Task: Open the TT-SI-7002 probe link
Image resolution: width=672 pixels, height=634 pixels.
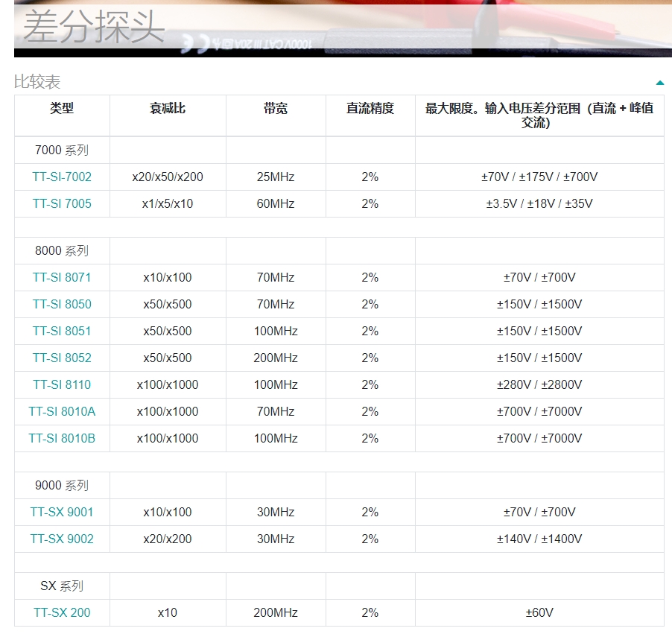Action: click(x=62, y=177)
